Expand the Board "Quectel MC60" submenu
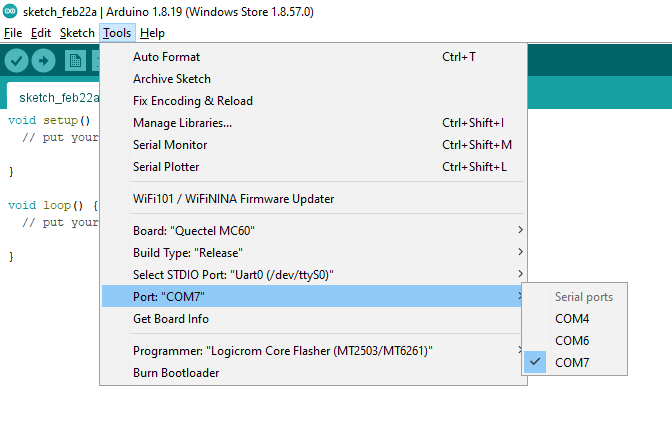The width and height of the screenshot is (672, 425). pyautogui.click(x=314, y=230)
